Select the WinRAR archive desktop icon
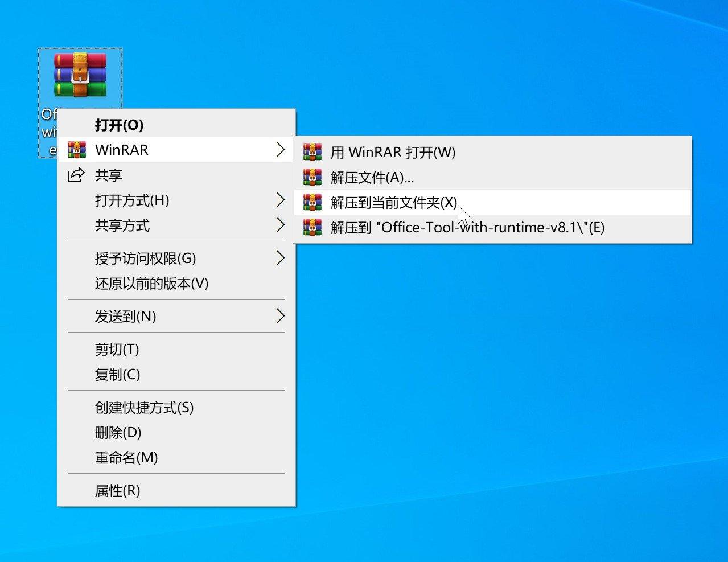Image resolution: width=728 pixels, height=562 pixels. [80, 75]
